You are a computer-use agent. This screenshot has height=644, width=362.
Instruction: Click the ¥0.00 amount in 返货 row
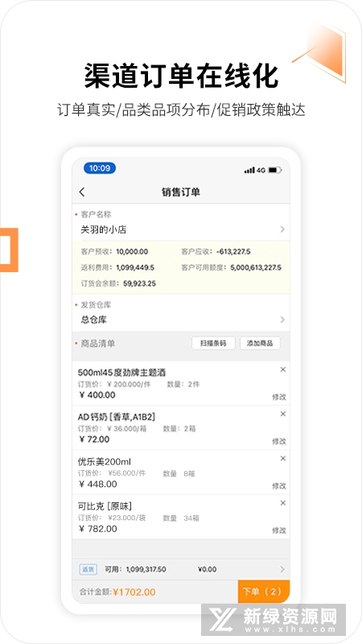(x=207, y=569)
